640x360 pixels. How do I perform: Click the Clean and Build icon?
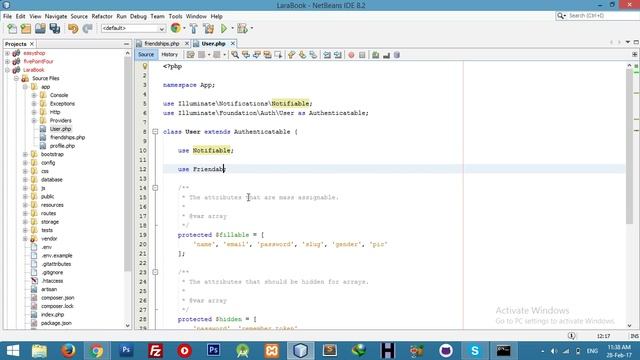pyautogui.click(x=209, y=29)
